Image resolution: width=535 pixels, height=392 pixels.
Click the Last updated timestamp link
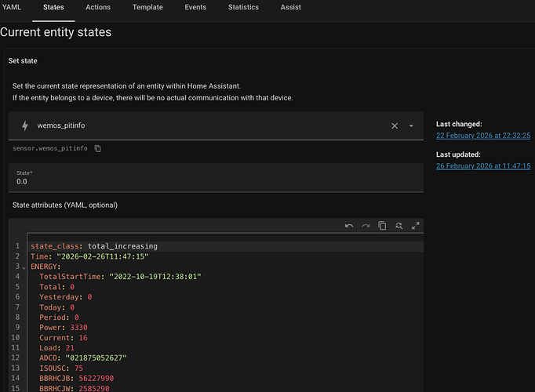coord(483,166)
